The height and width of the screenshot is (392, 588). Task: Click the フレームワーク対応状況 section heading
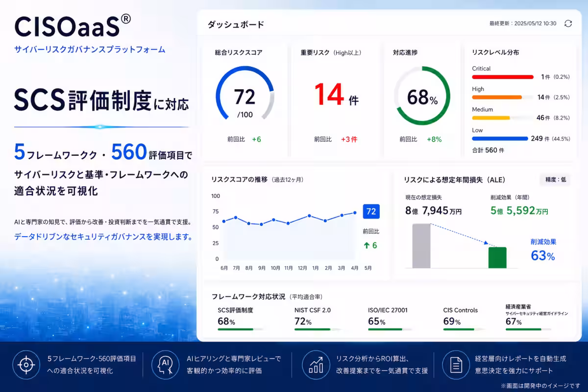point(248,297)
